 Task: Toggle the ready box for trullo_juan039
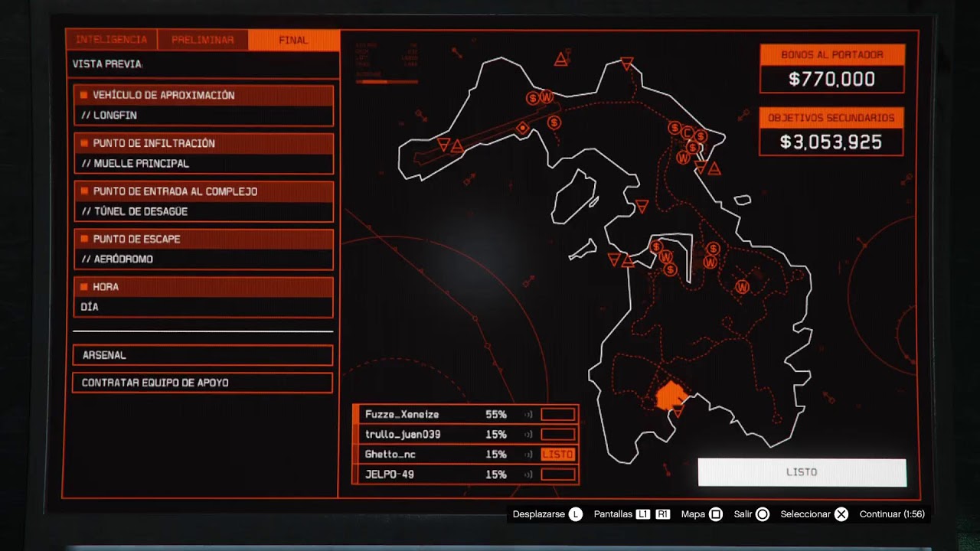557,435
